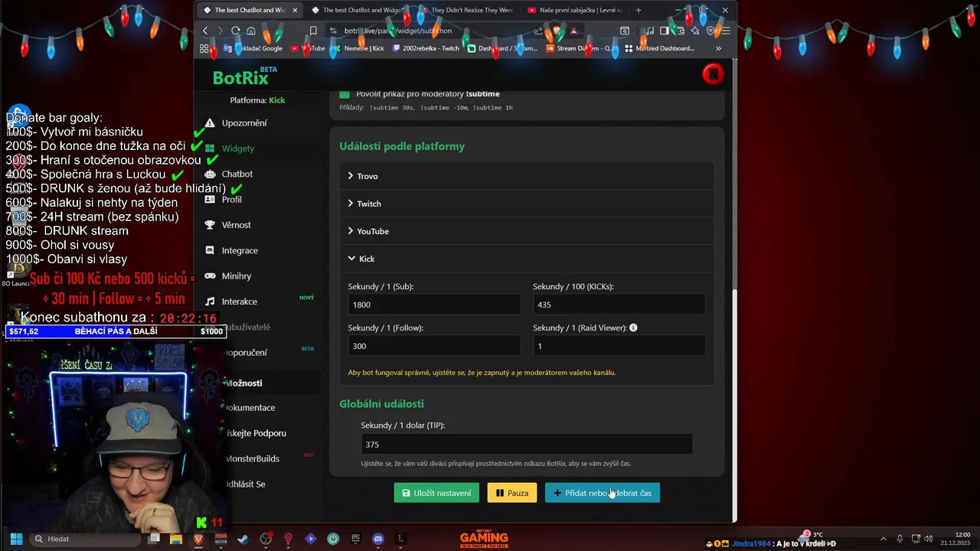Open Brave browser taskbar icon
The height and width of the screenshot is (551, 980).
198,539
